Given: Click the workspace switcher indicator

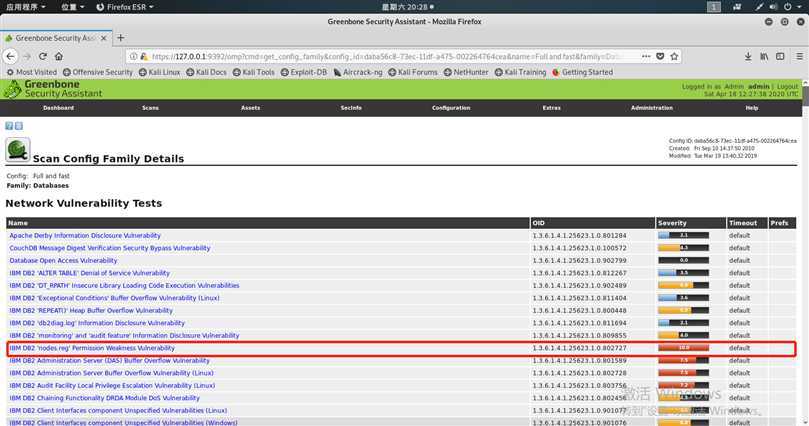Looking at the screenshot, I should (714, 7).
